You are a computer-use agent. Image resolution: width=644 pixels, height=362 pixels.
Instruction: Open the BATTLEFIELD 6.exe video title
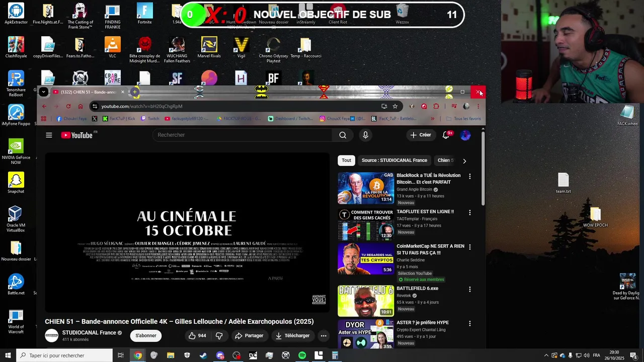(x=417, y=289)
